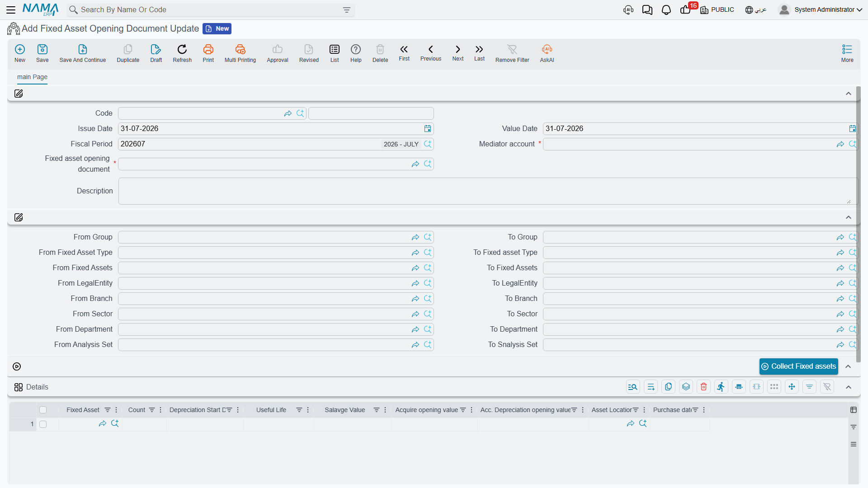Open grid column chooser icon

pyautogui.click(x=854, y=410)
